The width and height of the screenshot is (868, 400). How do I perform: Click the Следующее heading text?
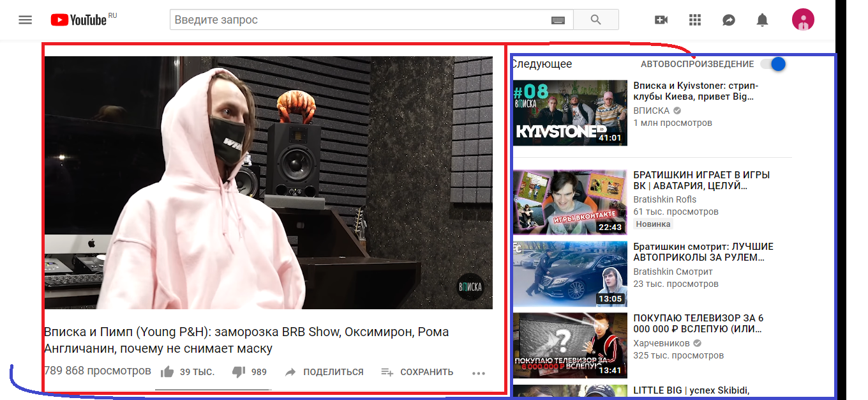542,64
